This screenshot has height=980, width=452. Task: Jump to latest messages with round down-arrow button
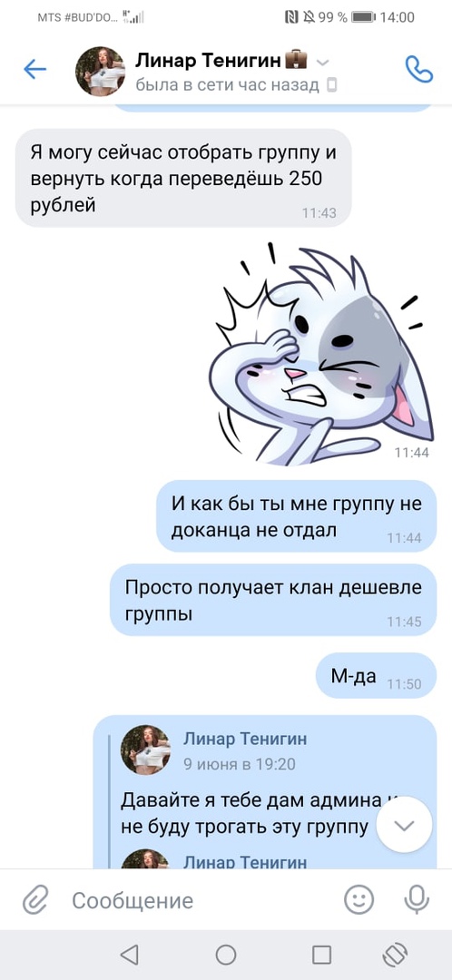(405, 825)
